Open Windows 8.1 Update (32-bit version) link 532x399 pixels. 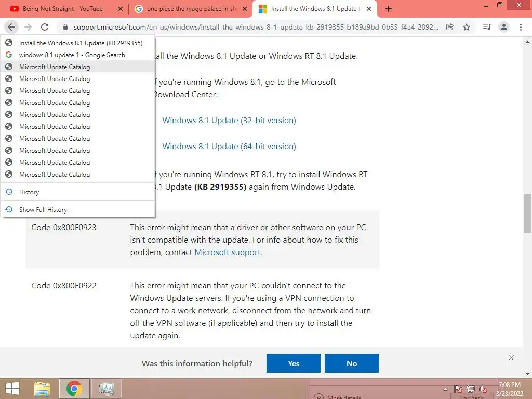pyautogui.click(x=229, y=121)
